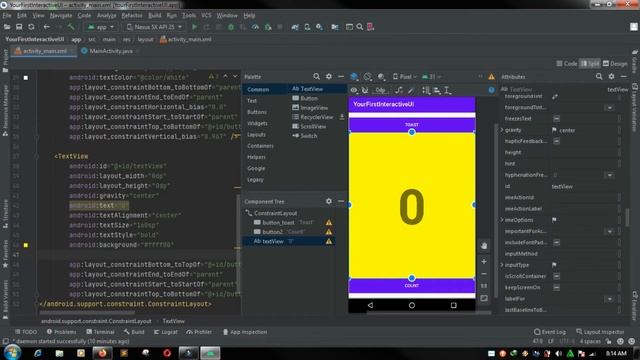Click the Debug app bug icon
The height and width of the screenshot is (360, 640).
[231, 27]
